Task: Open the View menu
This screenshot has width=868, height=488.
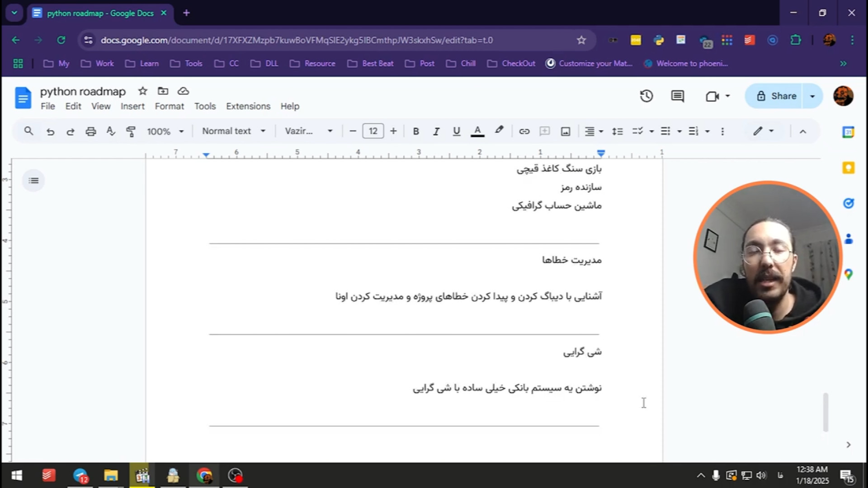Action: coord(100,106)
